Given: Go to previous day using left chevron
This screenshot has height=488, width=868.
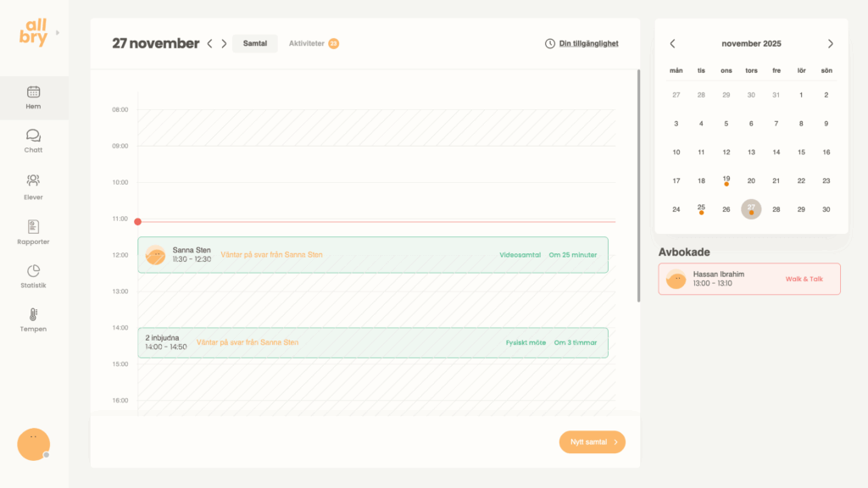Looking at the screenshot, I should tap(210, 44).
